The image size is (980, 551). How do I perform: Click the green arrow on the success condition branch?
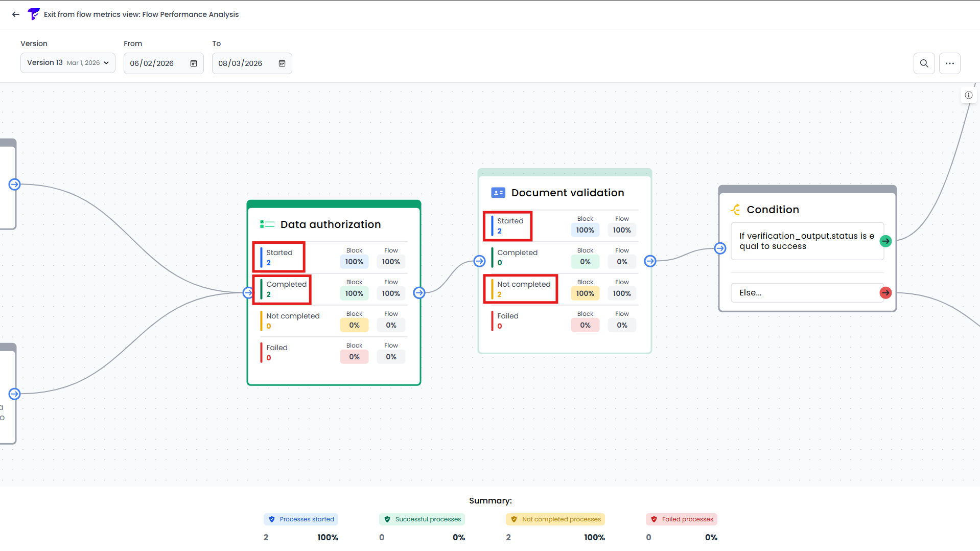pos(886,241)
